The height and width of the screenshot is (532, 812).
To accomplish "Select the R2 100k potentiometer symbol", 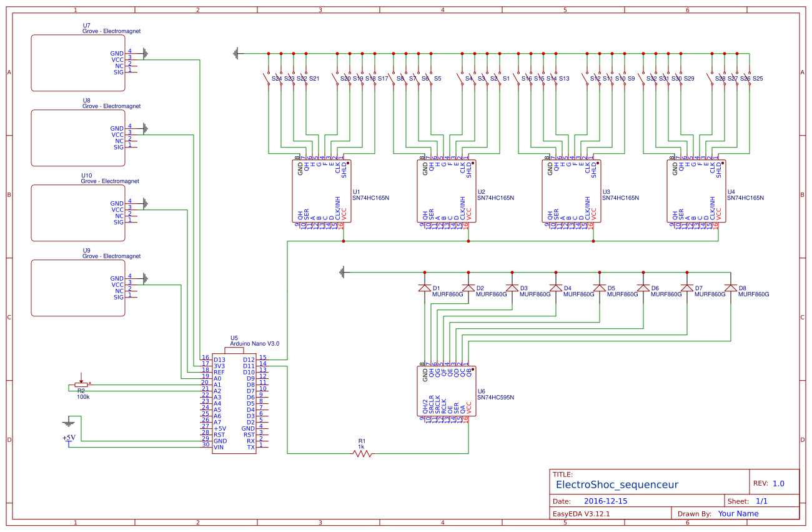I will [80, 384].
